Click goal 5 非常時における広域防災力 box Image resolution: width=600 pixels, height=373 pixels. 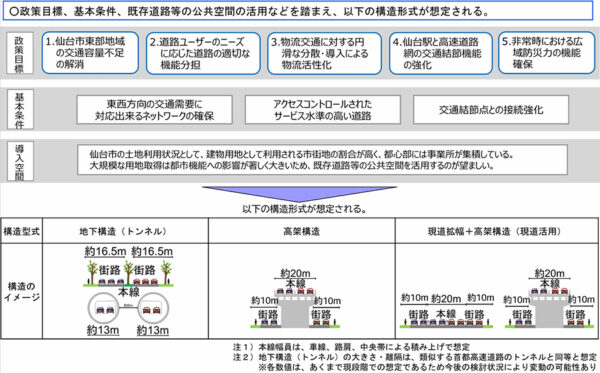coord(546,53)
